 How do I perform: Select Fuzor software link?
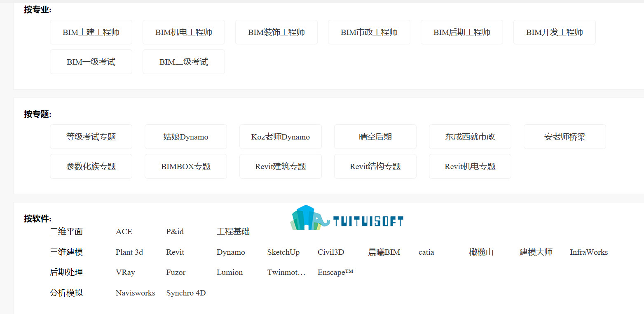coord(176,272)
